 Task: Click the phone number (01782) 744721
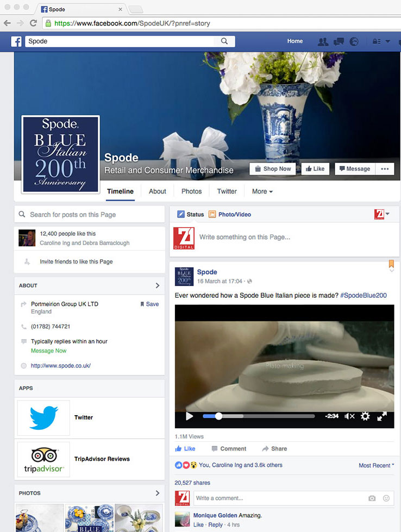coord(51,327)
